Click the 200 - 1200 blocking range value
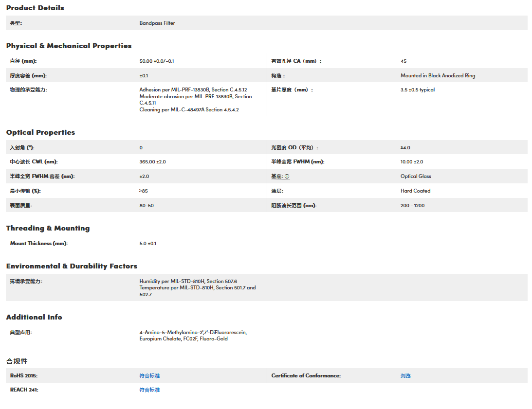Screen dimensions: 532x409 (412, 206)
